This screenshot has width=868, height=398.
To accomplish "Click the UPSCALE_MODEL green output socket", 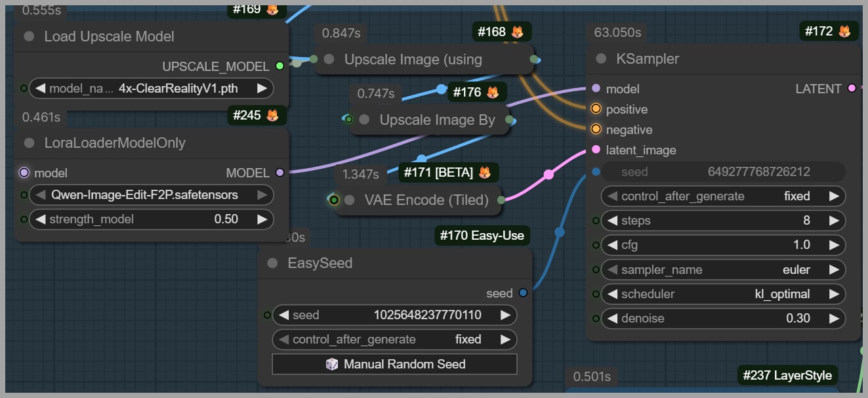I will pyautogui.click(x=280, y=66).
